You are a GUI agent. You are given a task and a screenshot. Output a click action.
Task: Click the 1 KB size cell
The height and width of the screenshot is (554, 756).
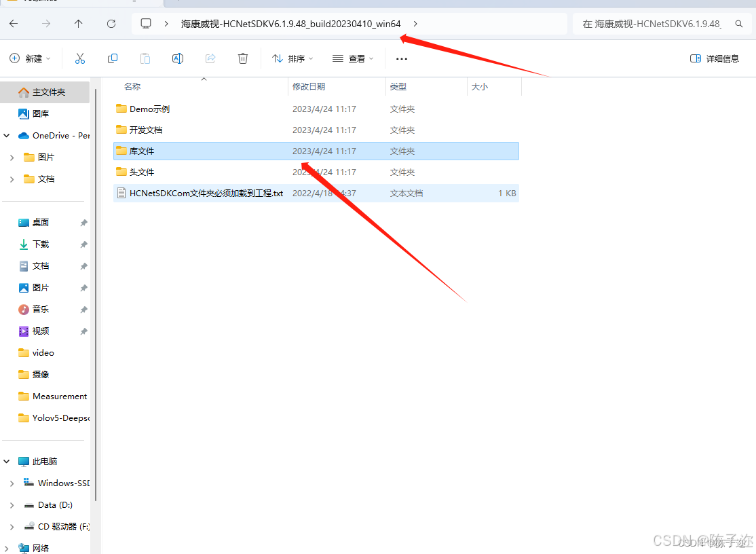[507, 193]
